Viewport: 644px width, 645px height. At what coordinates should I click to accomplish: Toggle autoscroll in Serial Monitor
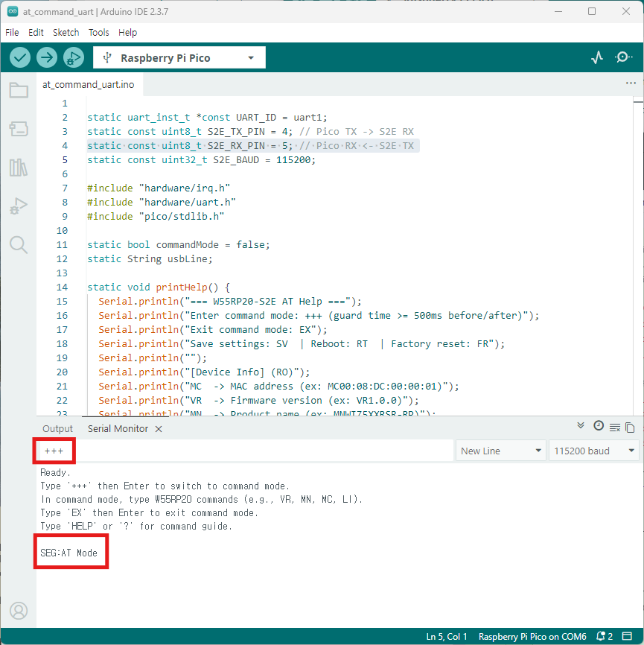click(x=581, y=426)
